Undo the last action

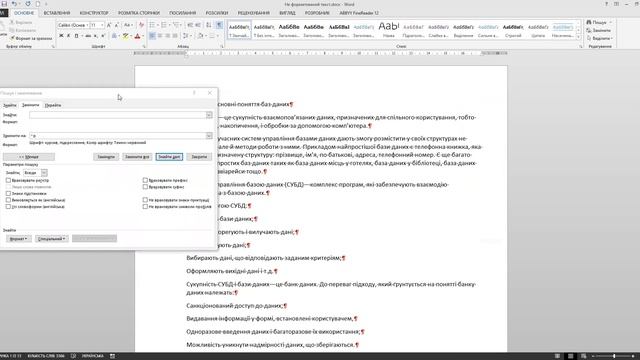[x=14, y=4]
